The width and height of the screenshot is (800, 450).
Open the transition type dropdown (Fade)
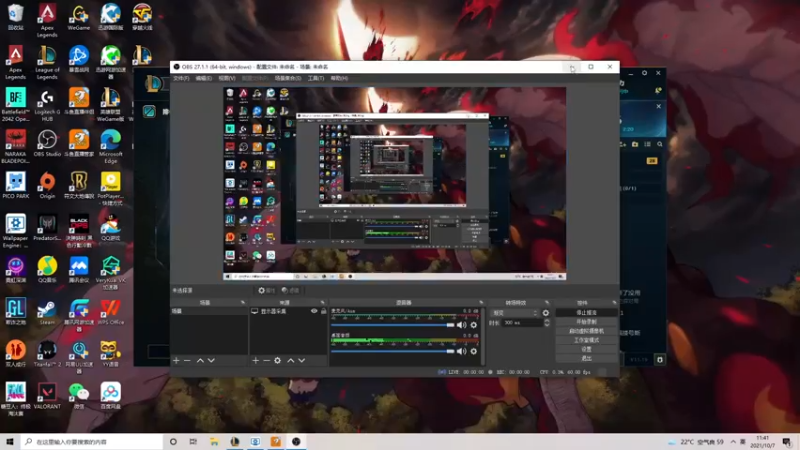point(515,313)
